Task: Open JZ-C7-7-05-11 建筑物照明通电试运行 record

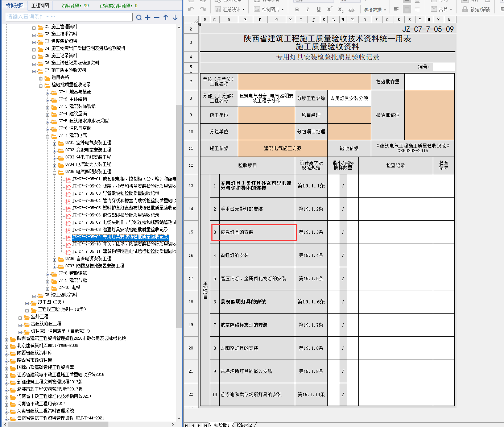Action: click(124, 251)
